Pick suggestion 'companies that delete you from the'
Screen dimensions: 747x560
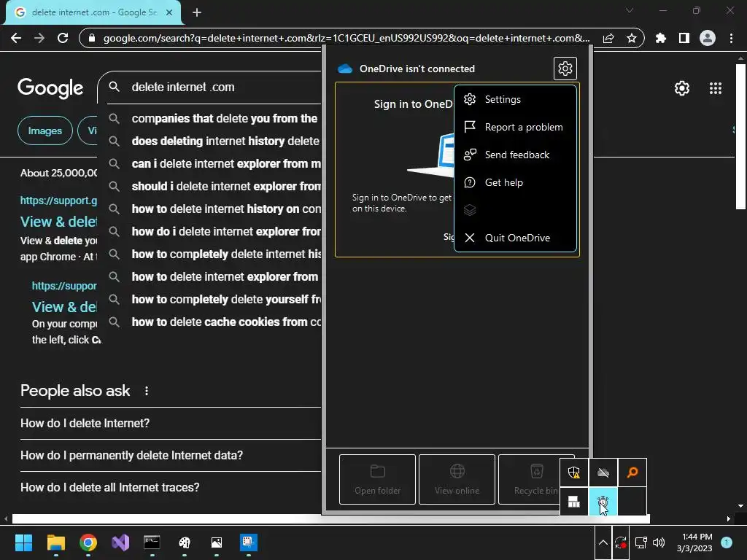coord(214,119)
